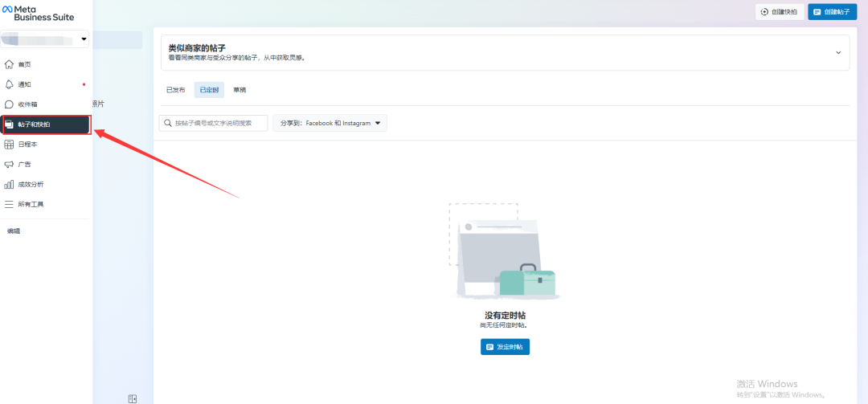
Task: Switch to the 已定时 tab
Action: (x=209, y=90)
